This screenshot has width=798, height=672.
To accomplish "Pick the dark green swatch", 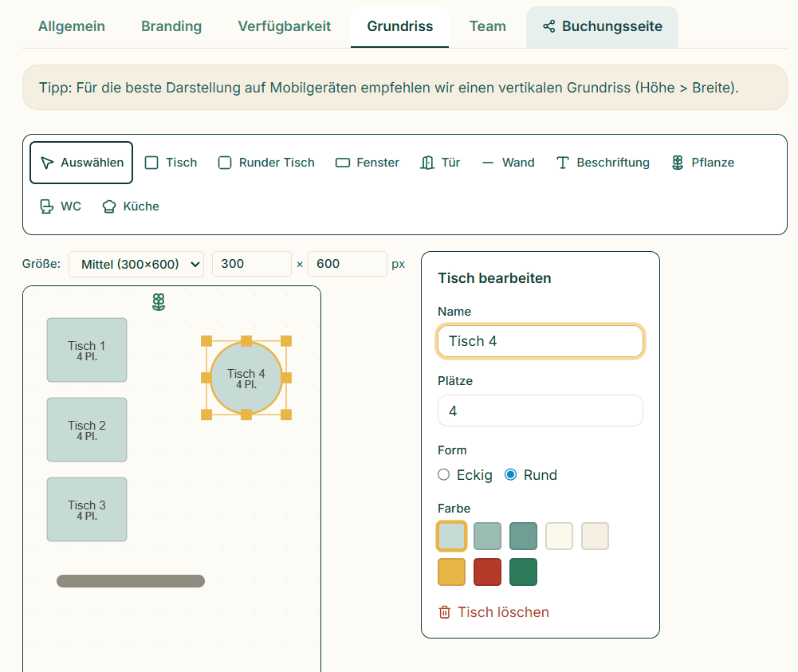I will click(523, 572).
